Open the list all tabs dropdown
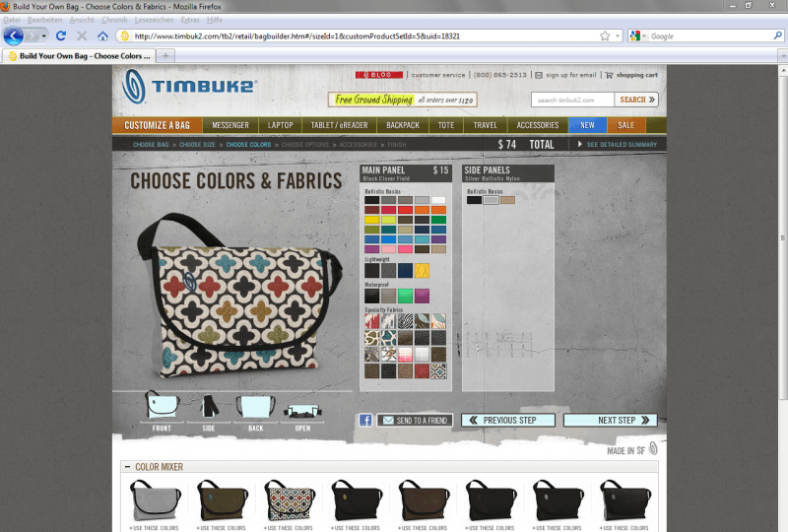Screen dimensions: 788x532 pyautogui.click(x=783, y=56)
